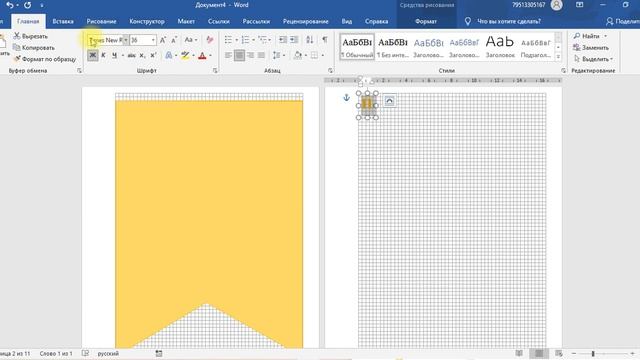Select Без интервала style
The image size is (640, 360).
pos(393,47)
